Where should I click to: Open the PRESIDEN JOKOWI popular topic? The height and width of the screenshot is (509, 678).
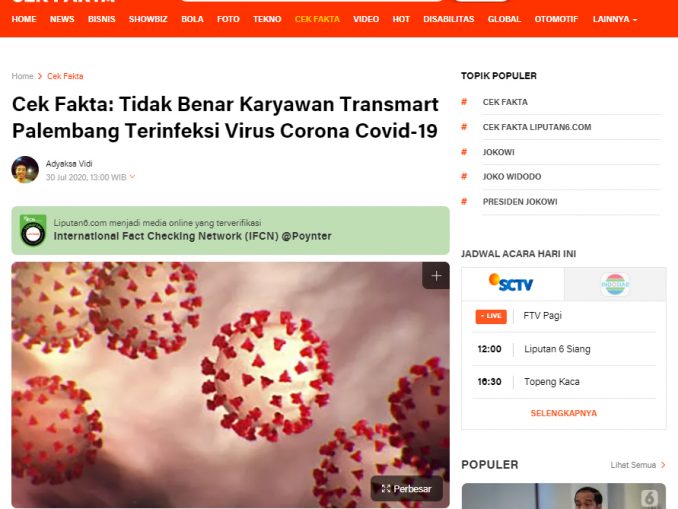(x=520, y=202)
